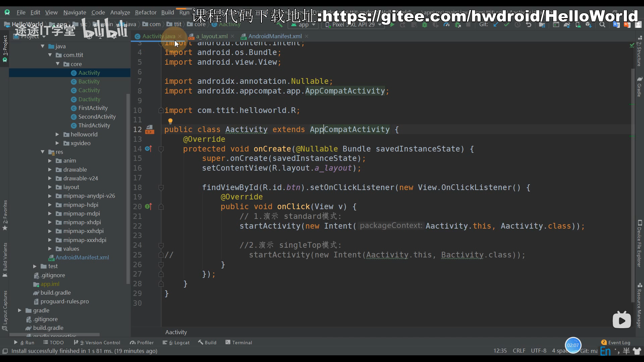This screenshot has width=644, height=362.
Task: Select Bactivity in the project tree
Action: coord(89,81)
